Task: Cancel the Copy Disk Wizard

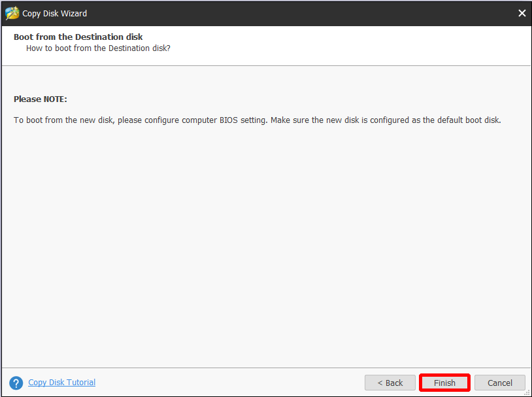Action: click(499, 383)
